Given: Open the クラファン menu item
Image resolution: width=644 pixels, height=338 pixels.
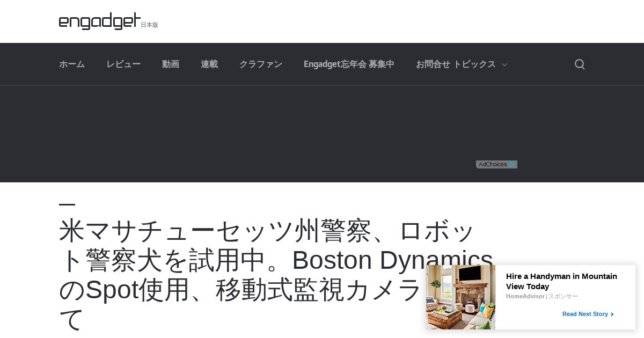Looking at the screenshot, I should 261,64.
